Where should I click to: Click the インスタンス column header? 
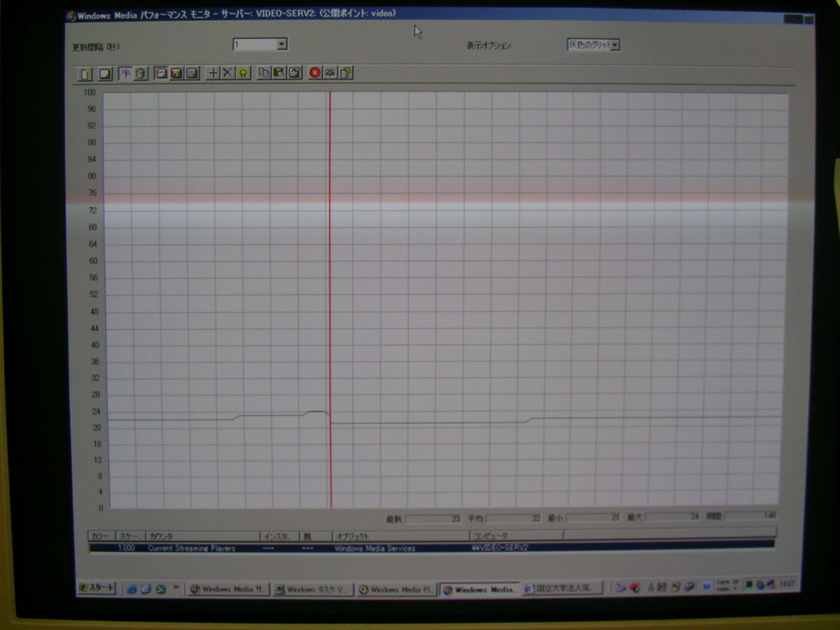280,536
